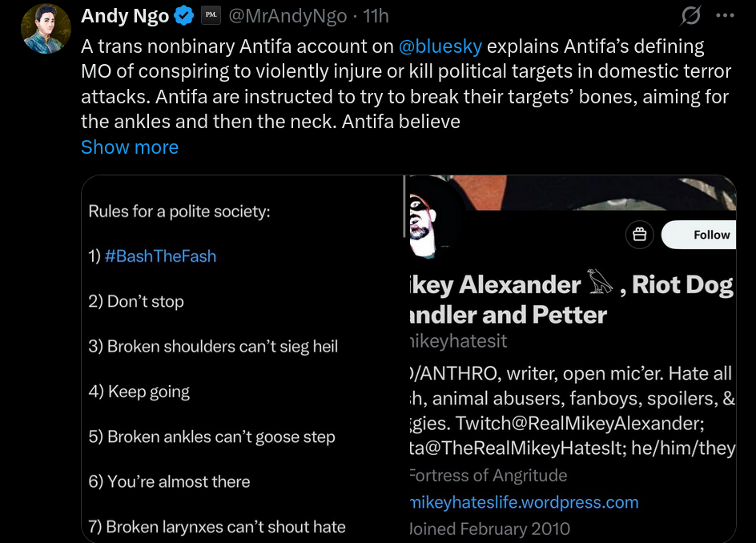Click the Joined February 2010 text
Image resolution: width=756 pixels, height=543 pixels.
[489, 529]
